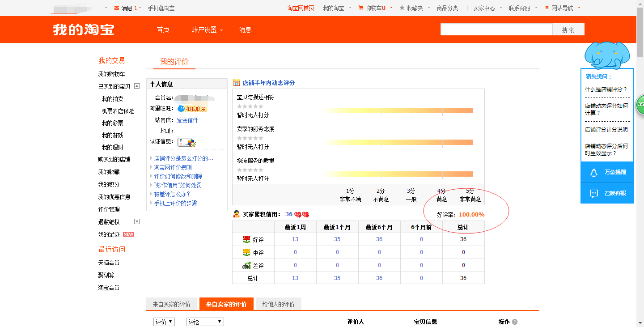Viewport: 644px width, 327px height.
Task: Click the 召唤客服 chat bubble icon
Action: point(594,194)
